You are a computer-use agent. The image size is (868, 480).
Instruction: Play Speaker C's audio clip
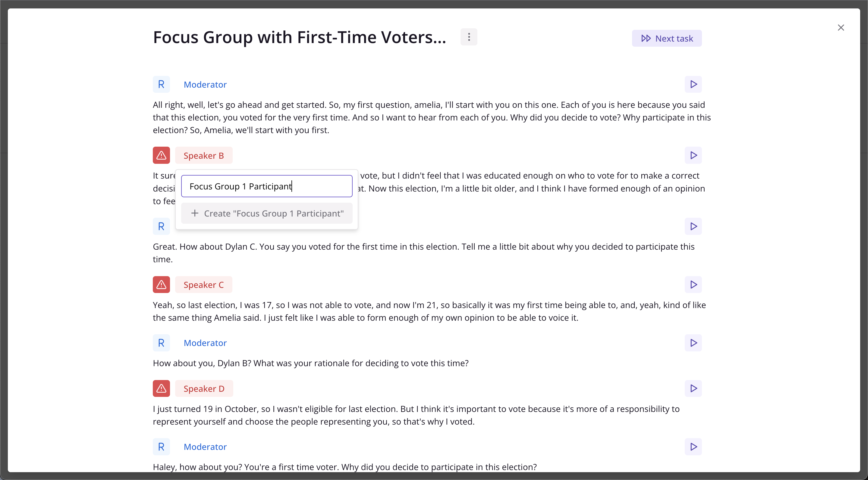pos(693,285)
